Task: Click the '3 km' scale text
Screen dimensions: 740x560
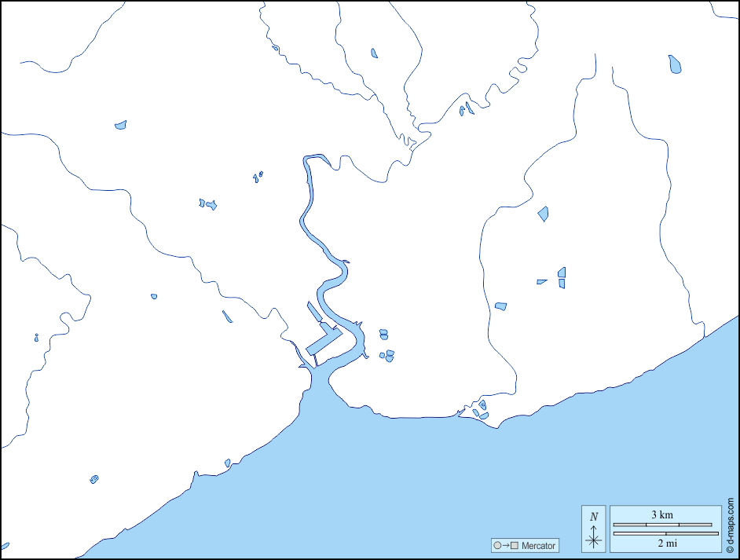Action: (661, 515)
